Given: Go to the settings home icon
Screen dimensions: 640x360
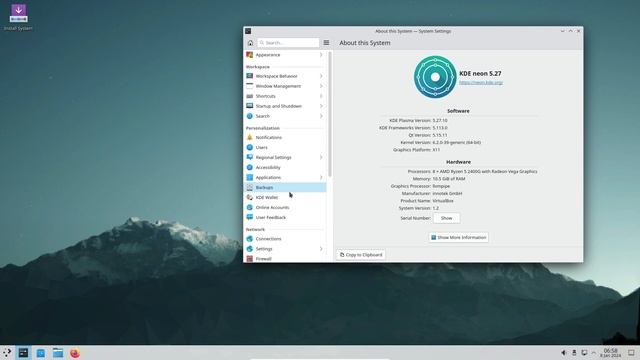Looking at the screenshot, I should pos(250,43).
